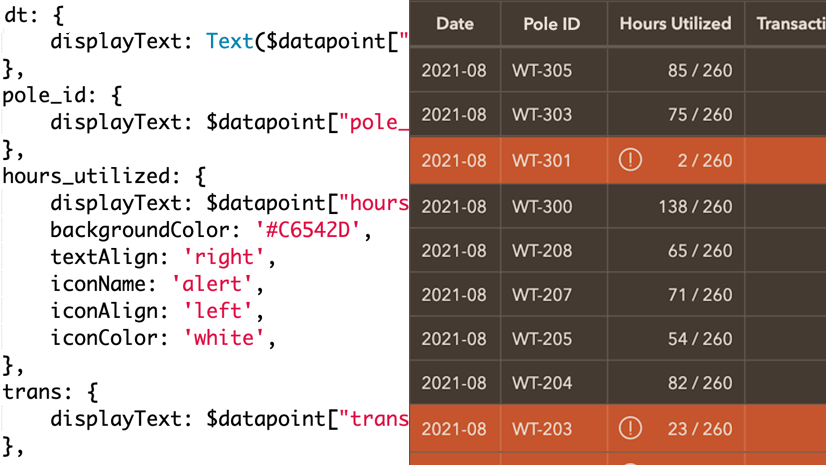Screen dimensions: 826x465
Task: Select the WT-305 pole ID cell
Action: coord(542,70)
